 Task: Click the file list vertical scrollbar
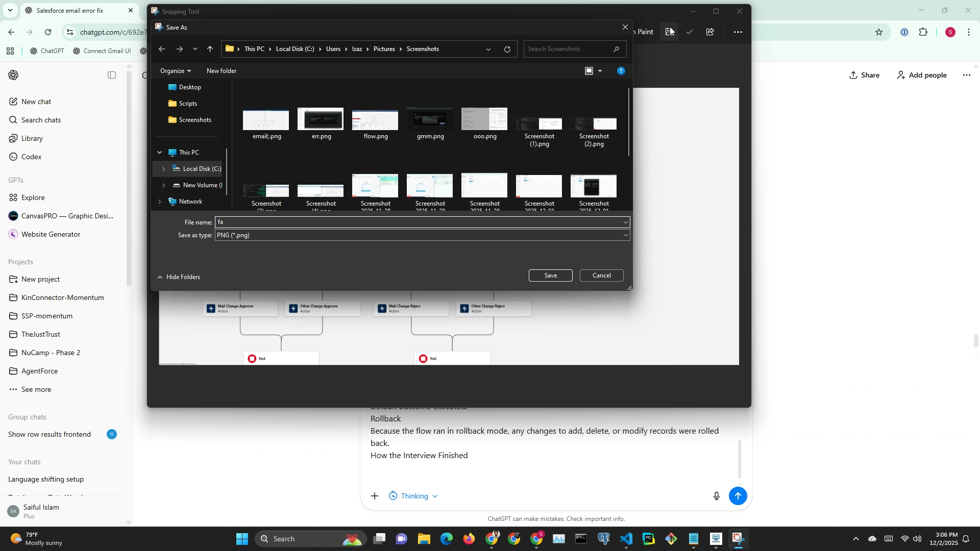coord(629,122)
